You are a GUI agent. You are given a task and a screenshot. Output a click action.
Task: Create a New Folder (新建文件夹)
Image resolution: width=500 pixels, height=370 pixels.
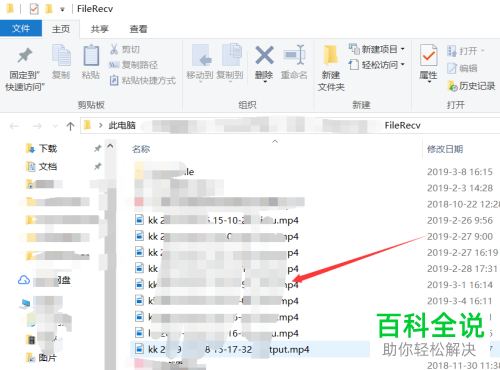click(331, 68)
